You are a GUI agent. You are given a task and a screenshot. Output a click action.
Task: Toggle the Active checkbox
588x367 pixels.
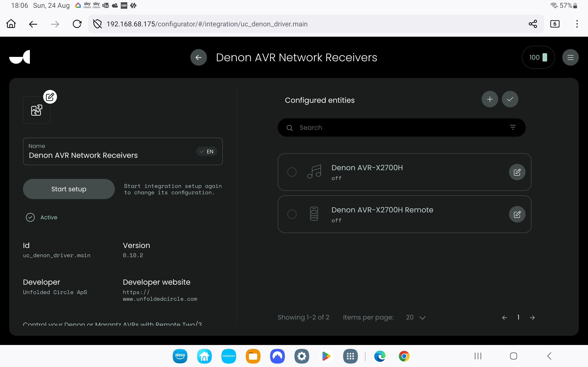[30, 217]
